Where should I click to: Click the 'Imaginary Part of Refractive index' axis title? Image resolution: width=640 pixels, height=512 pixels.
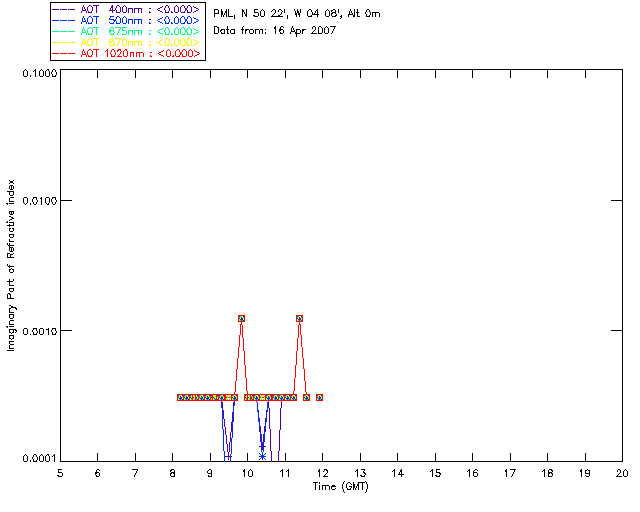click(x=11, y=265)
